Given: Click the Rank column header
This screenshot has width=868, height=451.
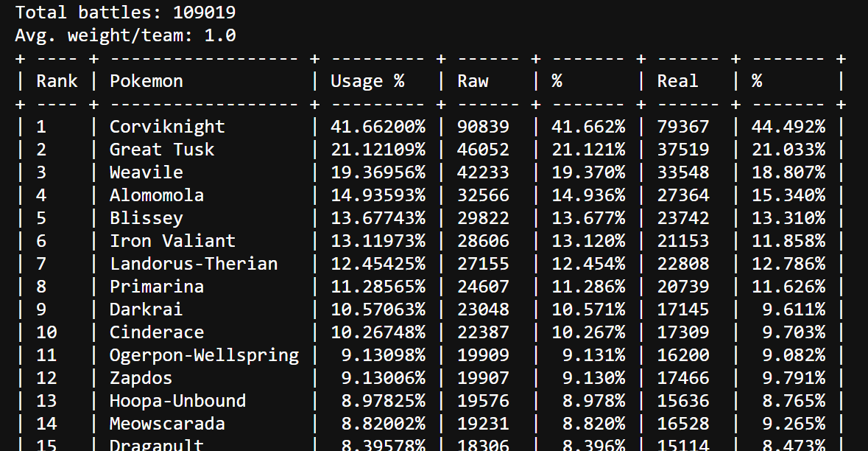Looking at the screenshot, I should tap(57, 81).
